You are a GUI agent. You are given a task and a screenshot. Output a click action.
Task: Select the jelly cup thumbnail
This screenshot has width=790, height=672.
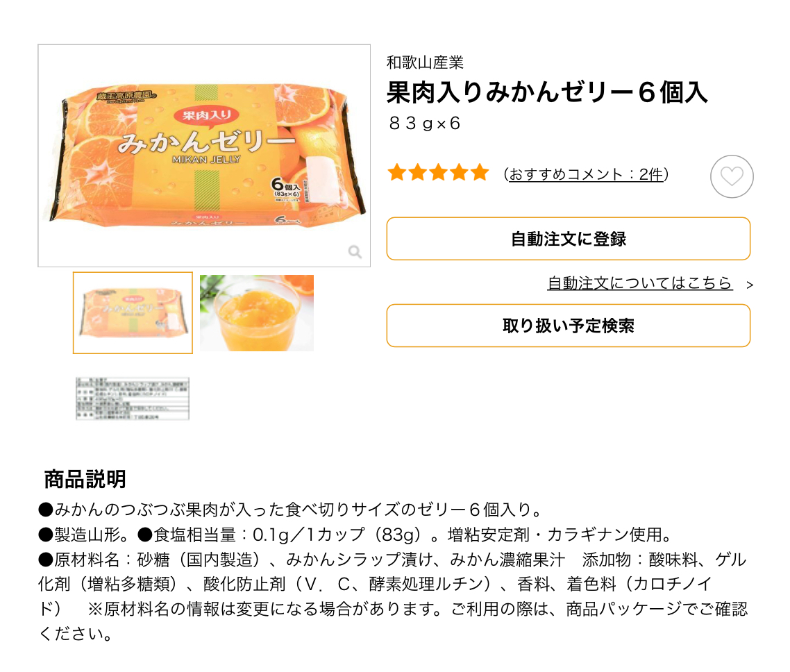pyautogui.click(x=257, y=313)
